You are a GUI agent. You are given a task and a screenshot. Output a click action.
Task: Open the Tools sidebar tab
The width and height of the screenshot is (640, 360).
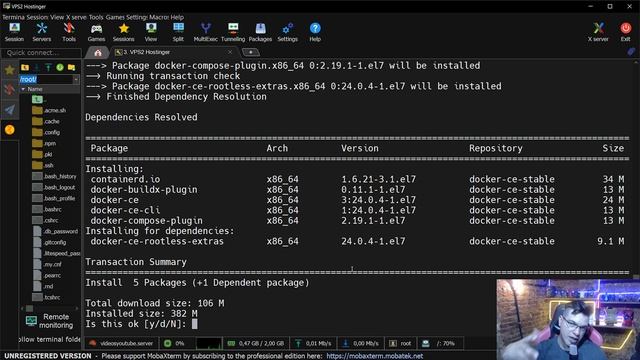[9, 89]
